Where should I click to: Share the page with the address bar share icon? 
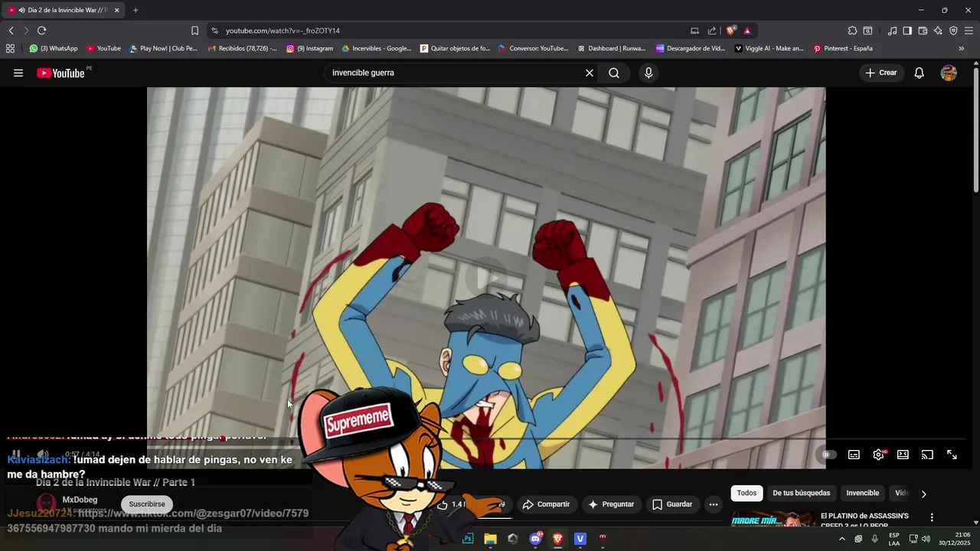point(712,31)
